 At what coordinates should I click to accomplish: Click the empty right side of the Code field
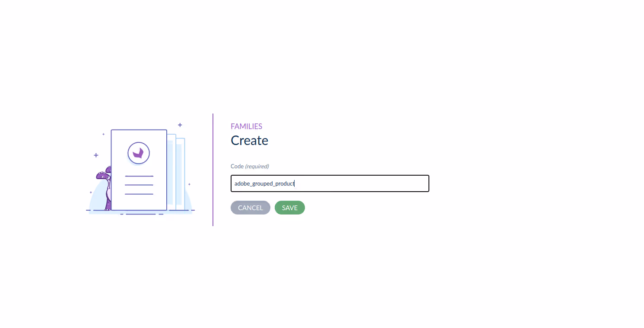click(363, 183)
